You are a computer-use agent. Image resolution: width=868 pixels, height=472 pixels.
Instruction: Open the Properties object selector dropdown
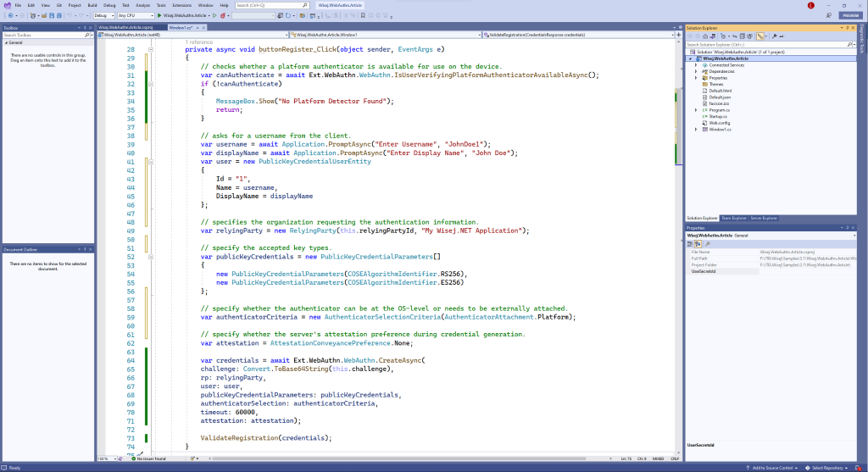[854, 236]
